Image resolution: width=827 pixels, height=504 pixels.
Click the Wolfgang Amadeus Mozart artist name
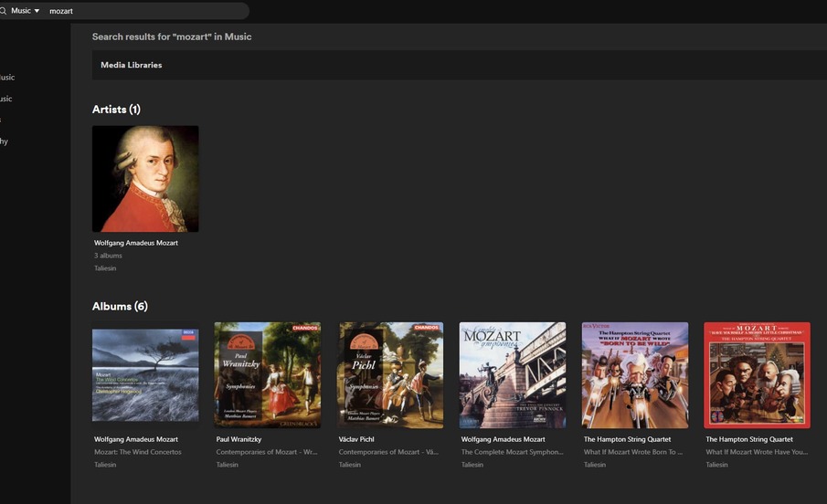click(x=136, y=243)
